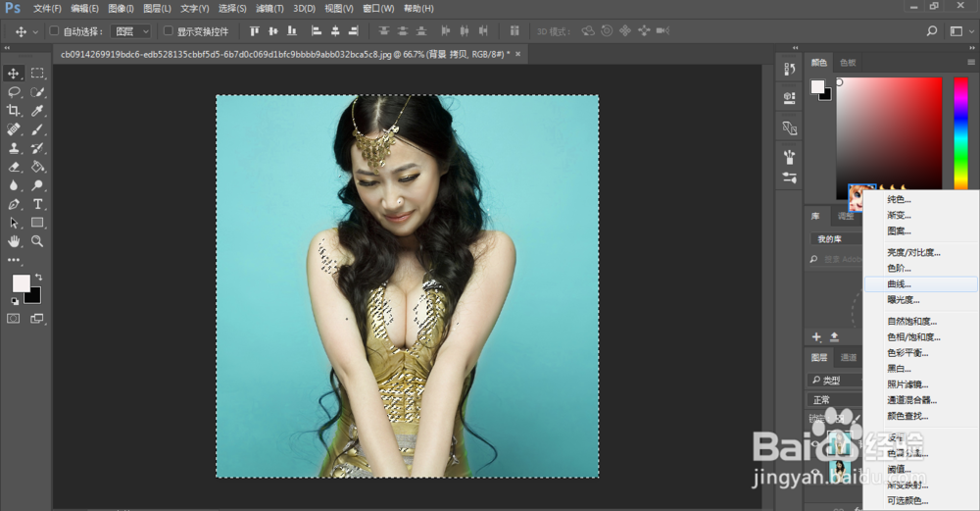Select the Hand tool
This screenshot has width=980, height=511.
click(13, 241)
